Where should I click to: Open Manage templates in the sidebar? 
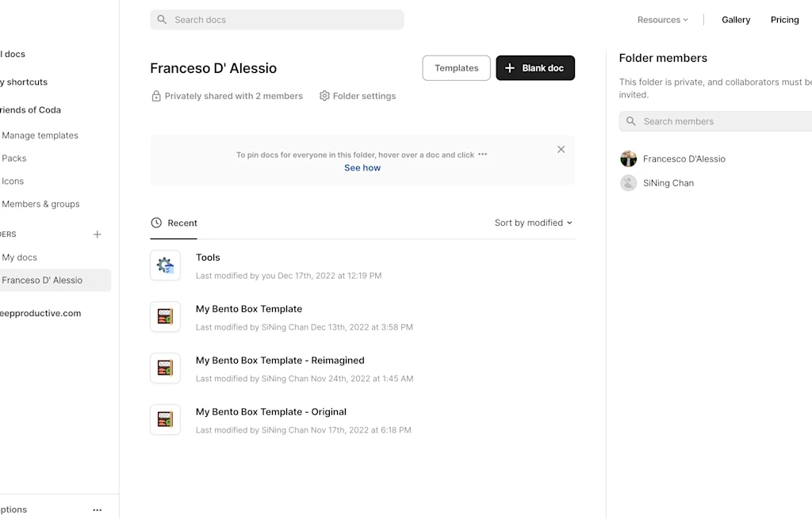pyautogui.click(x=40, y=135)
